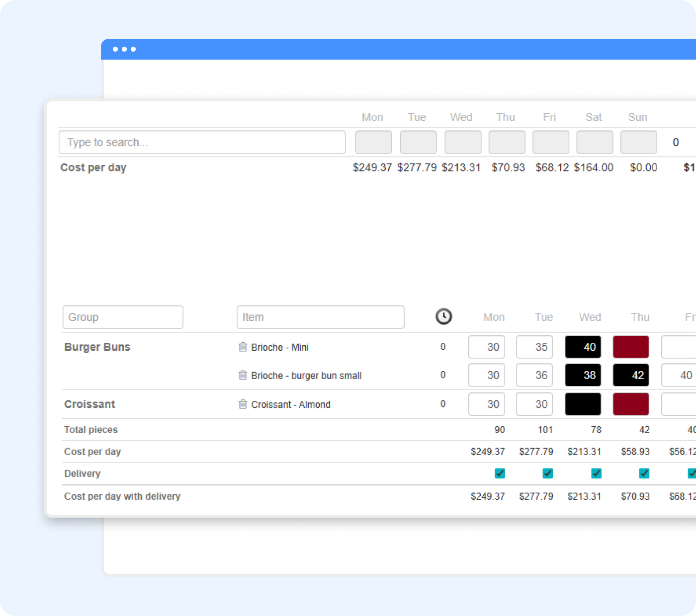Disable delivery for Thursday
Image resolution: width=696 pixels, height=616 pixels.
(644, 473)
